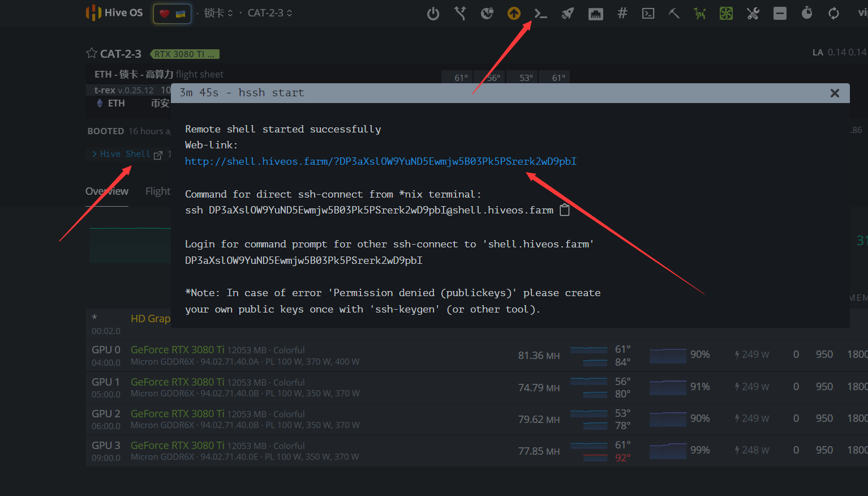Viewport: 868px width, 496px height.
Task: Open the network fork icon in the toolbar
Action: (460, 13)
